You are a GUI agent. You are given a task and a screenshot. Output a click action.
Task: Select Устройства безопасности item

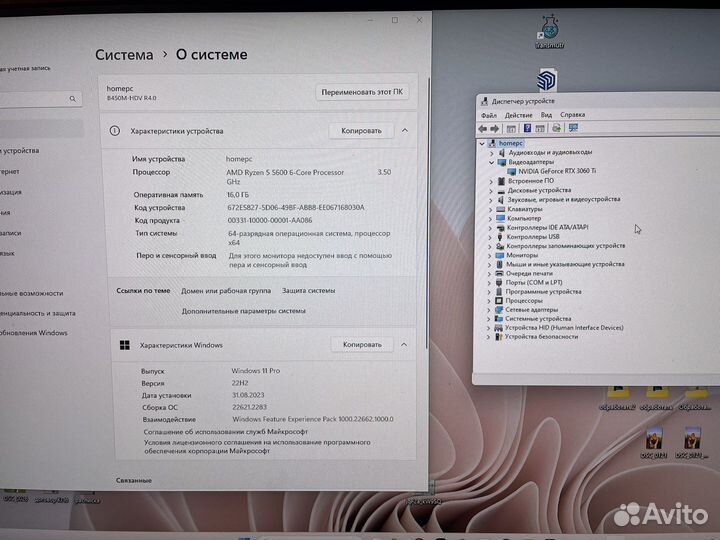tap(541, 337)
